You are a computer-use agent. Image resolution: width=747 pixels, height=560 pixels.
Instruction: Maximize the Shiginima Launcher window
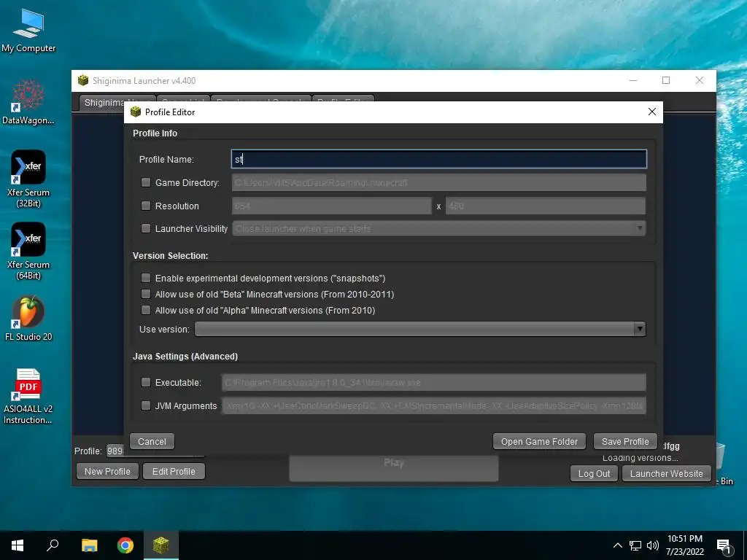[x=666, y=80]
